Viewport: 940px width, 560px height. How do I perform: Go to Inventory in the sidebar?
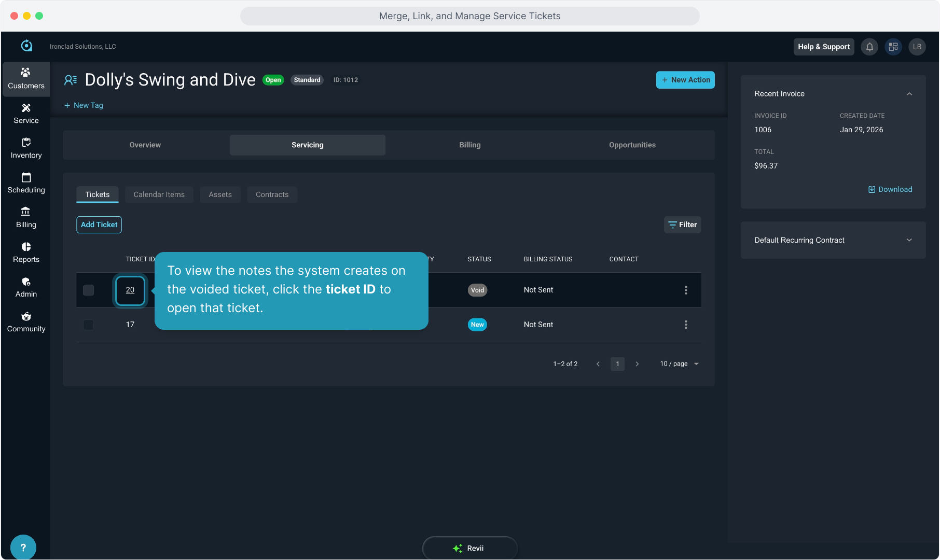pyautogui.click(x=26, y=148)
